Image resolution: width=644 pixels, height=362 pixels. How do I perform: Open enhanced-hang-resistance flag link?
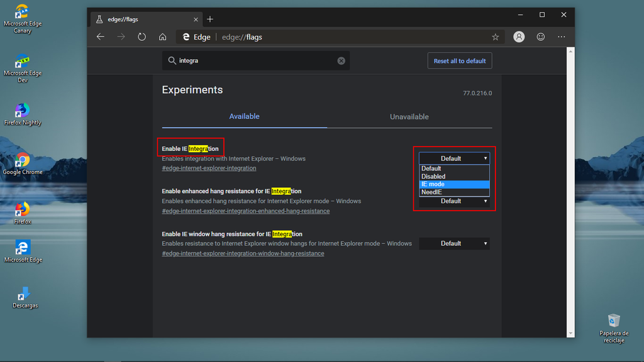pos(246,211)
